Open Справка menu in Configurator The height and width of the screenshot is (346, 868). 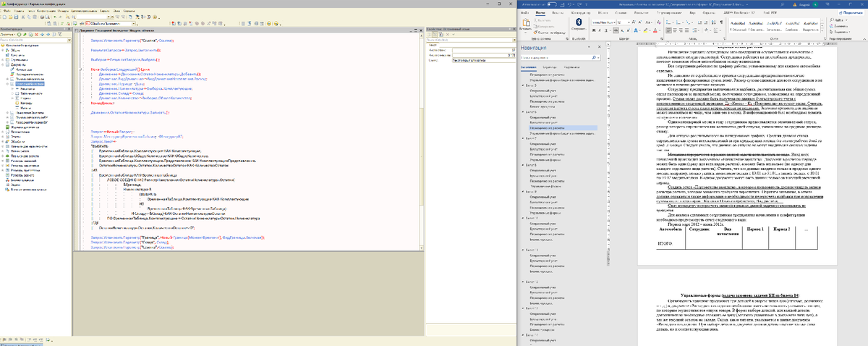pyautogui.click(x=127, y=11)
